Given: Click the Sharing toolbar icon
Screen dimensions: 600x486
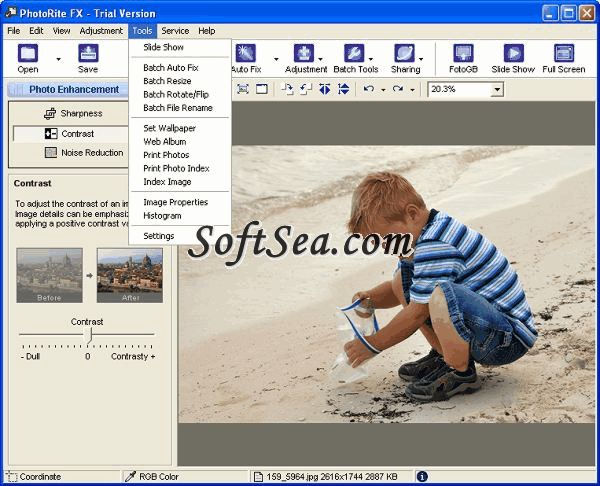Looking at the screenshot, I should [x=404, y=53].
